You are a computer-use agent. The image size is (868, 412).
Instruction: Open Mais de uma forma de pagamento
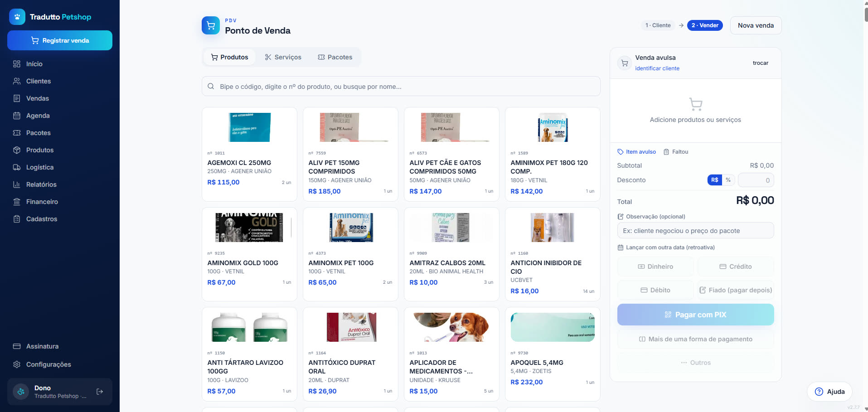(695, 339)
